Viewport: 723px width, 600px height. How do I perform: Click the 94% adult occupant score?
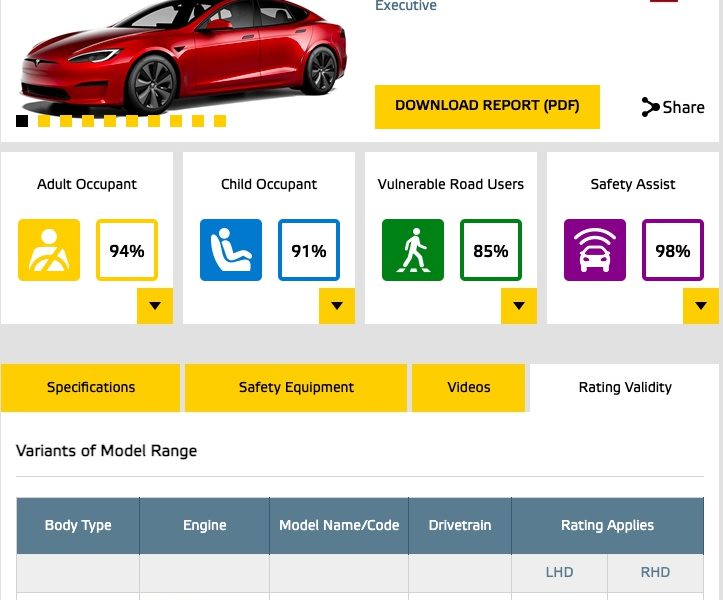point(127,250)
